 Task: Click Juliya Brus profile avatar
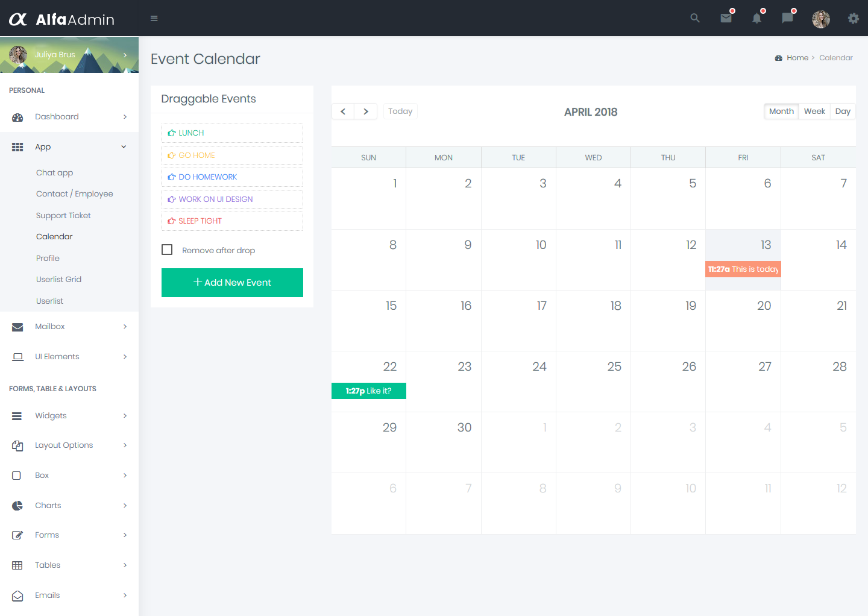(x=19, y=55)
